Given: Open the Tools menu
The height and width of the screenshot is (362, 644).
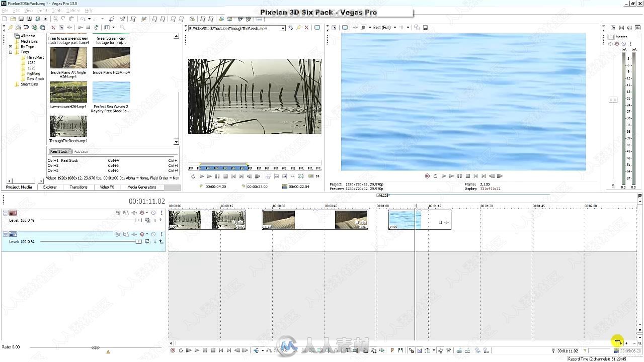Looking at the screenshot, I should [57, 11].
